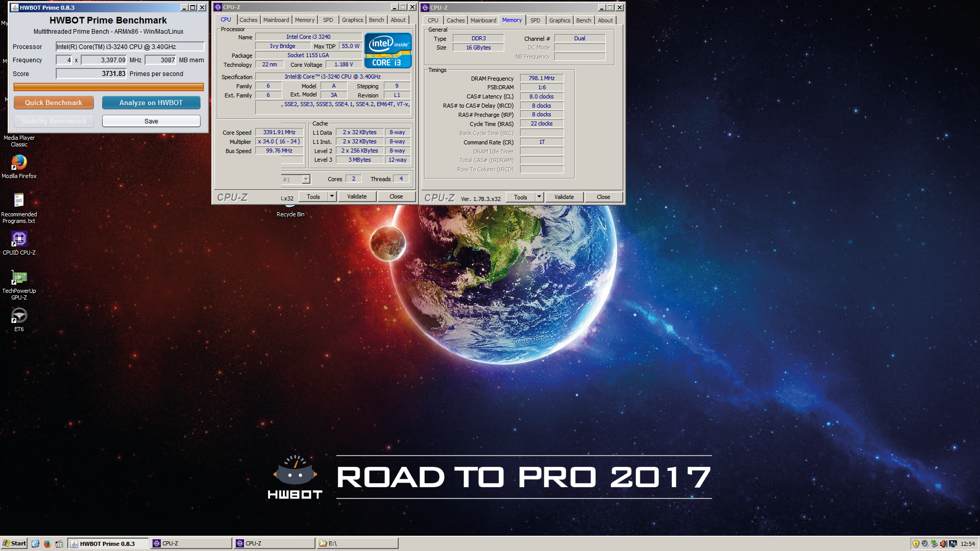The width and height of the screenshot is (980, 551).
Task: Open Caches tab in left CPU-Z window
Action: (x=249, y=20)
